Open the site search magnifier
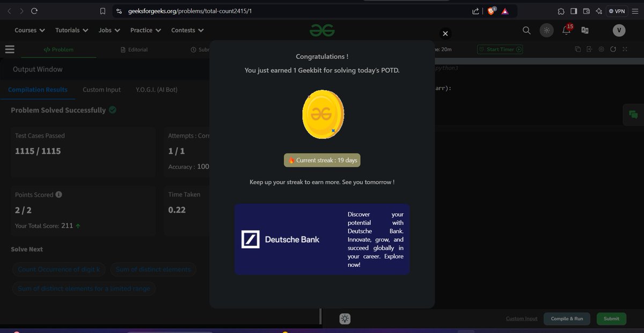Image resolution: width=644 pixels, height=333 pixels. (526, 30)
